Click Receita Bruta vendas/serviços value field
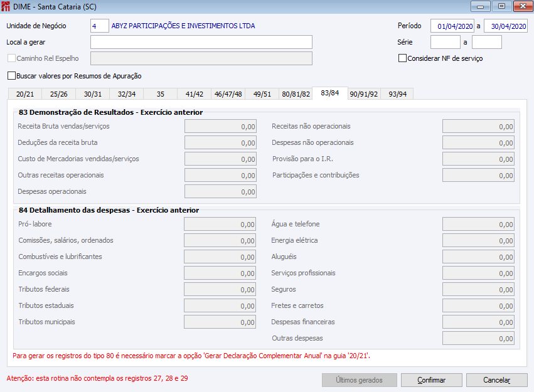The width and height of the screenshot is (534, 392). click(220, 126)
